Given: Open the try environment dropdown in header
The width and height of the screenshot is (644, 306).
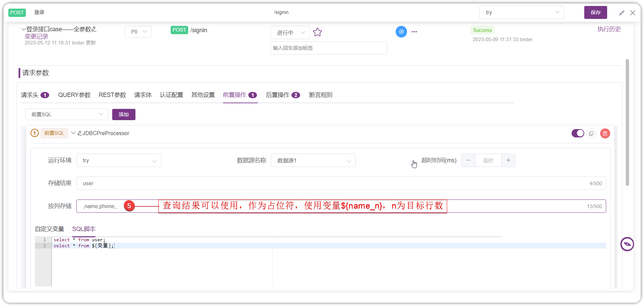Looking at the screenshot, I should pos(522,12).
